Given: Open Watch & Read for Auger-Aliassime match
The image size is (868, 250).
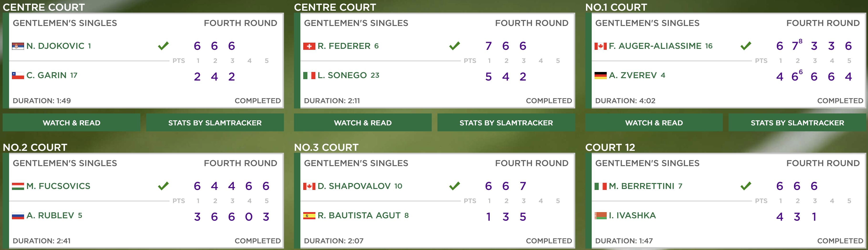Looking at the screenshot, I should coord(654,123).
